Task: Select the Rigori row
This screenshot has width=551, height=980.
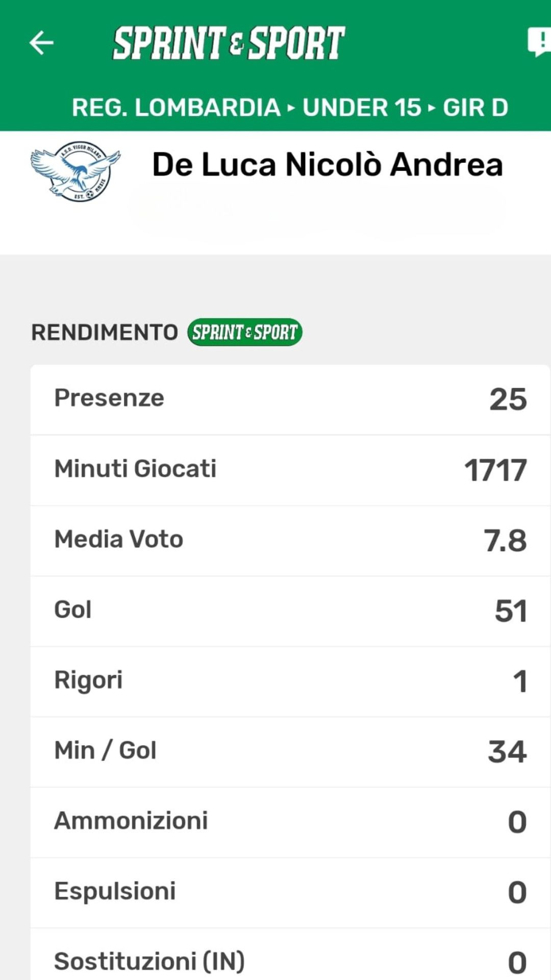Action: coord(290,681)
